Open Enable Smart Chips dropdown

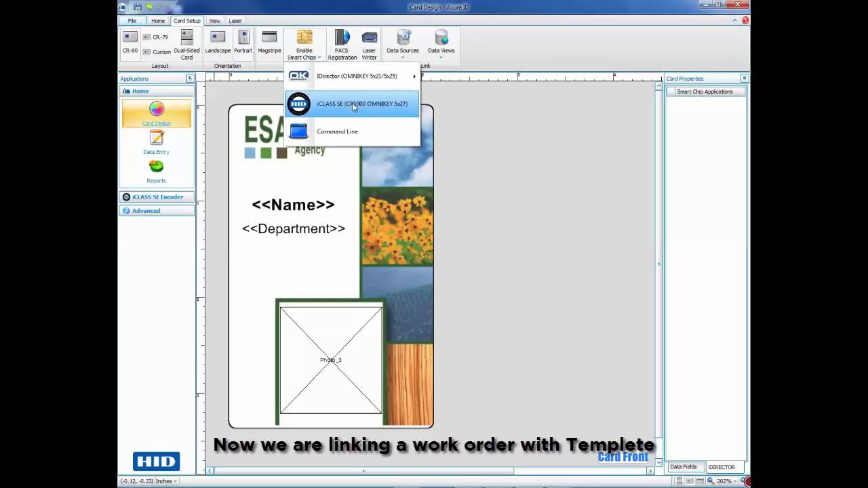click(304, 45)
